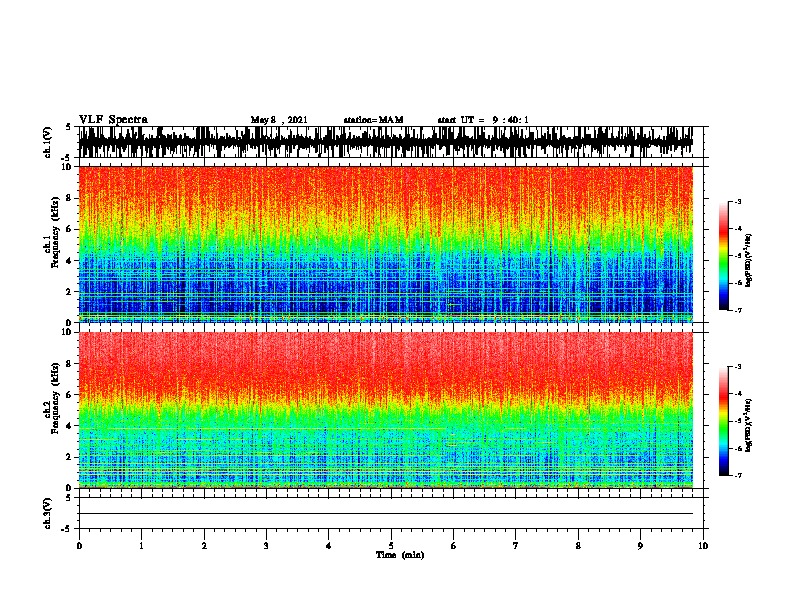This screenshot has height=612, width=792.
Task: Click the time axis tick label 9
Action: coord(640,546)
